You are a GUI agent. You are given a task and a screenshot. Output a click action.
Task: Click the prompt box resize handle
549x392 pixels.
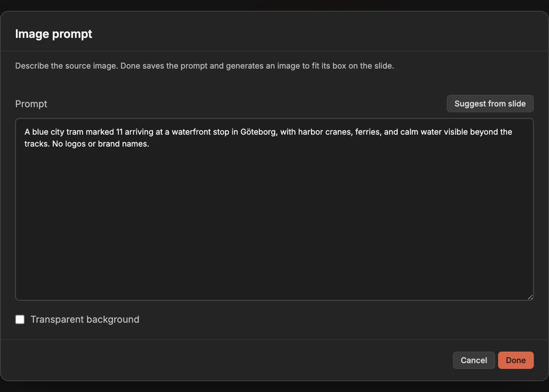(x=530, y=297)
